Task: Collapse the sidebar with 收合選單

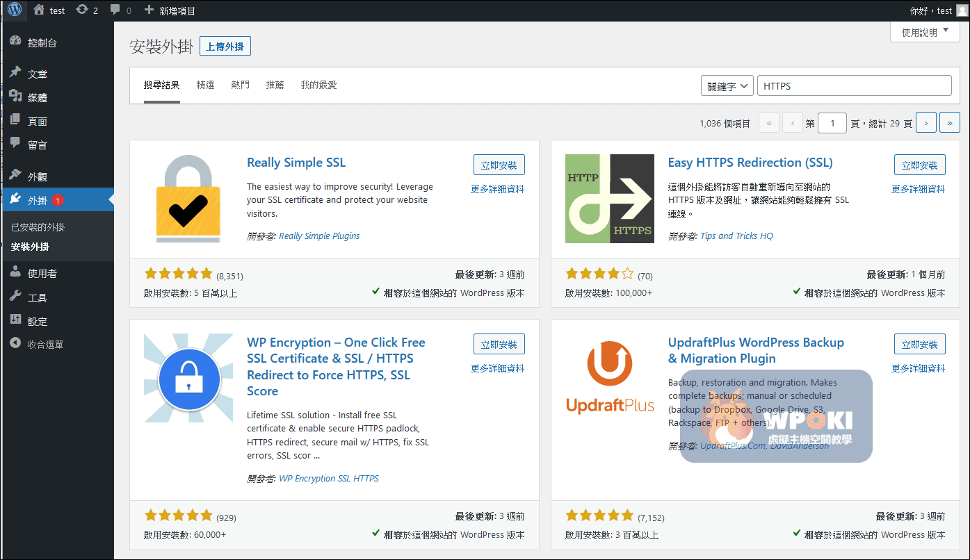Action: [45, 345]
